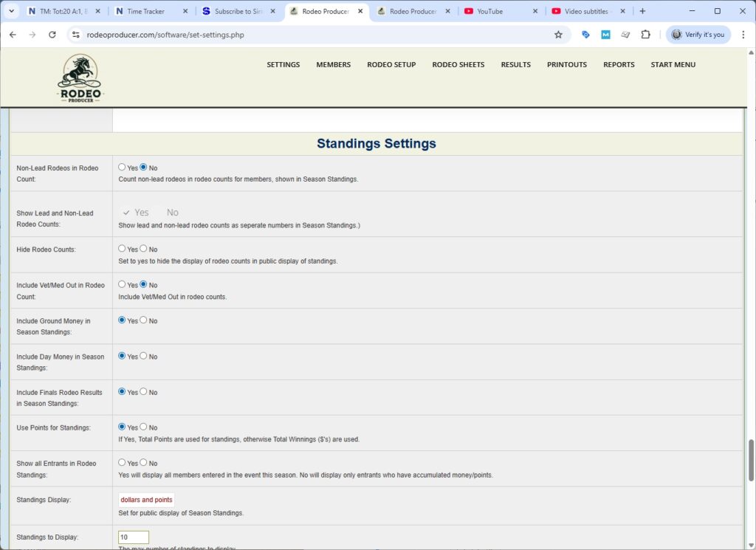The width and height of the screenshot is (756, 550).
Task: Enable Yes for Non-Lead Rodeos in Rodeo Count
Action: point(122,166)
